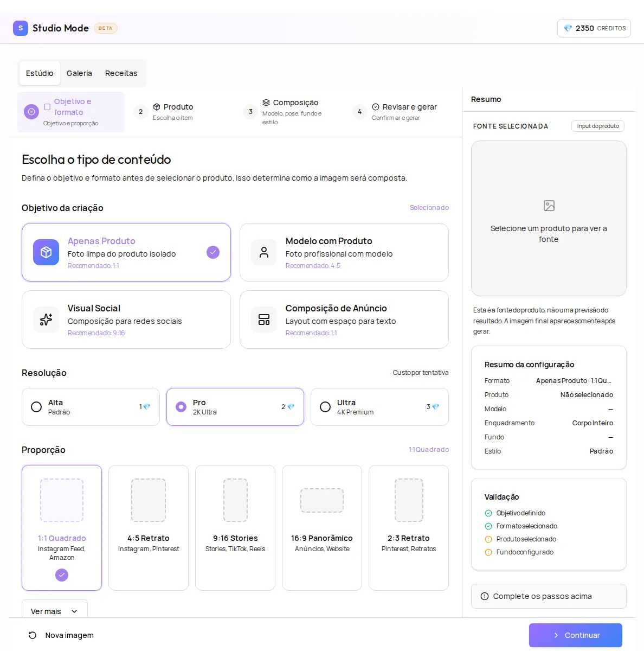Click the 'Custo por tentativa' label
The height and width of the screenshot is (651, 644).
[421, 373]
